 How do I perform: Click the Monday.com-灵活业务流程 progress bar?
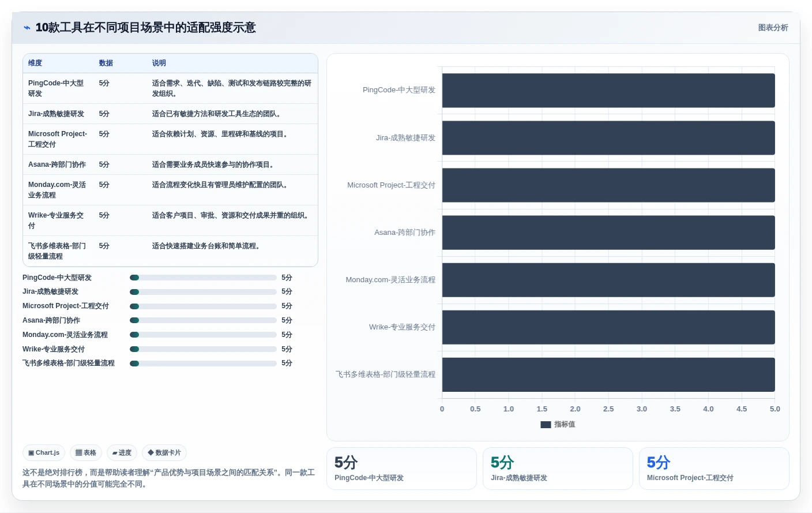[203, 335]
